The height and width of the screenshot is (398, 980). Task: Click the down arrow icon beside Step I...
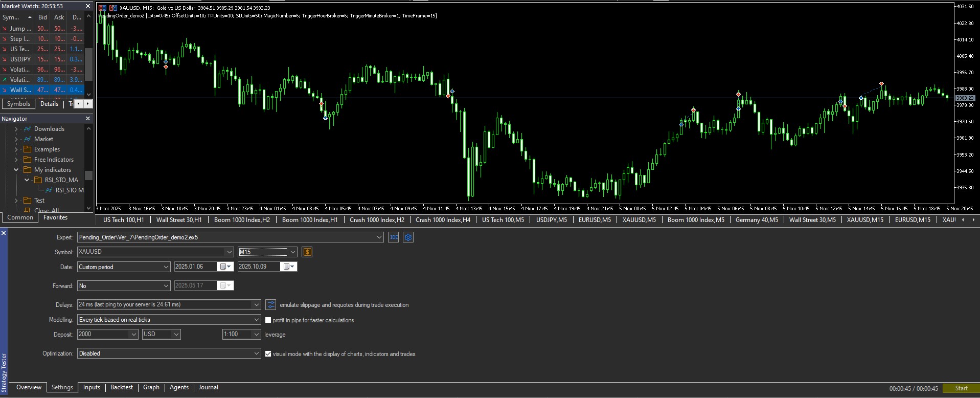point(5,39)
